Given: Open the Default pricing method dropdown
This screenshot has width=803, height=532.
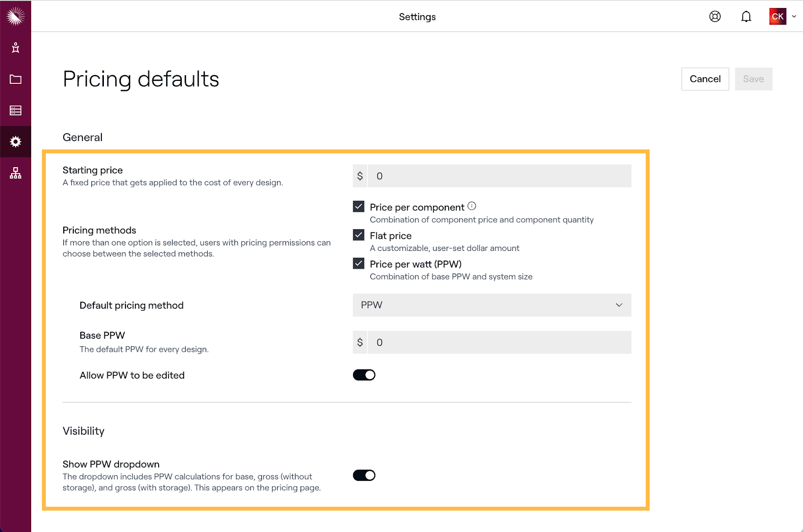Looking at the screenshot, I should tap(492, 305).
